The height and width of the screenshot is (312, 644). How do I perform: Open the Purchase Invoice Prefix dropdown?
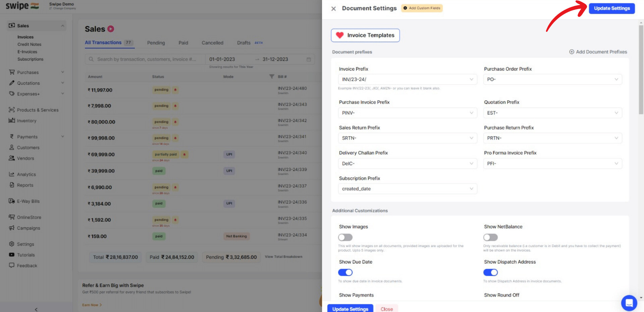[408, 113]
